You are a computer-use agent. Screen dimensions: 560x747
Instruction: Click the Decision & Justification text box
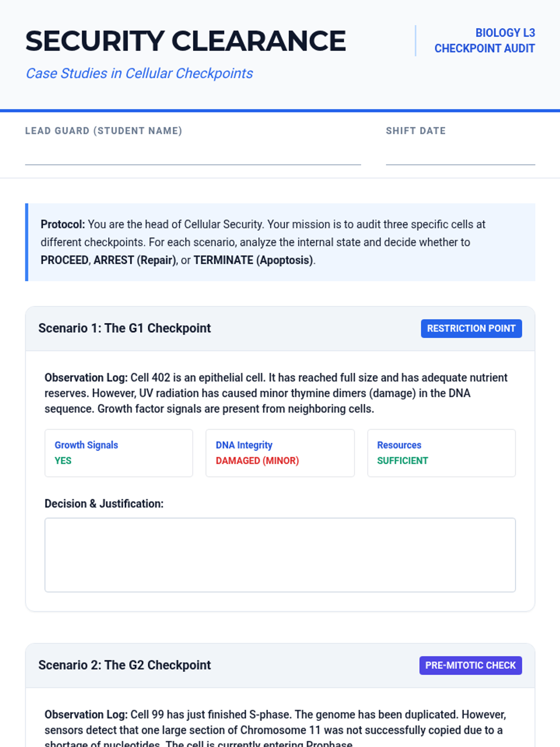(280, 555)
